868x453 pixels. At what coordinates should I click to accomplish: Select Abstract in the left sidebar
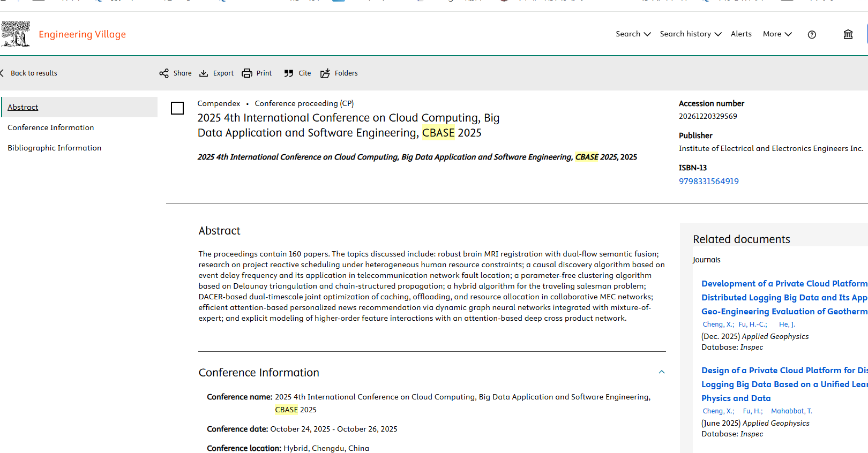[x=23, y=107]
